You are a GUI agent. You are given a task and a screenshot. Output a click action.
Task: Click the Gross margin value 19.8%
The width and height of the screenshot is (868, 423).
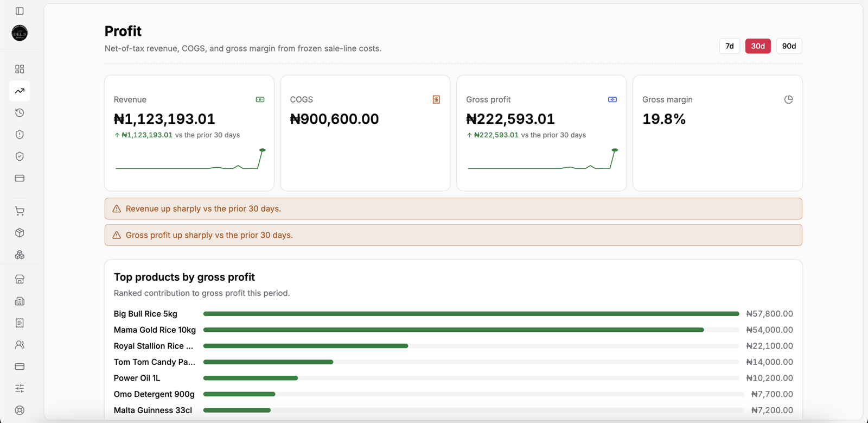pyautogui.click(x=664, y=119)
